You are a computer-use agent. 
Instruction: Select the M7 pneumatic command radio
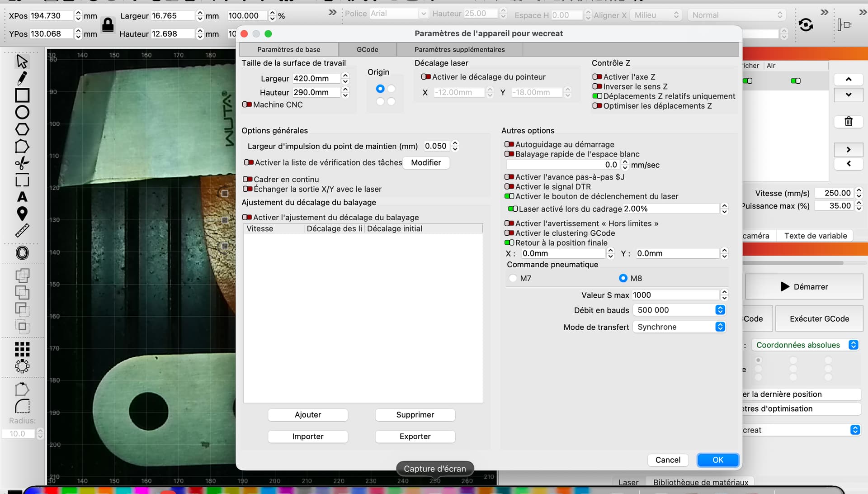coord(513,278)
